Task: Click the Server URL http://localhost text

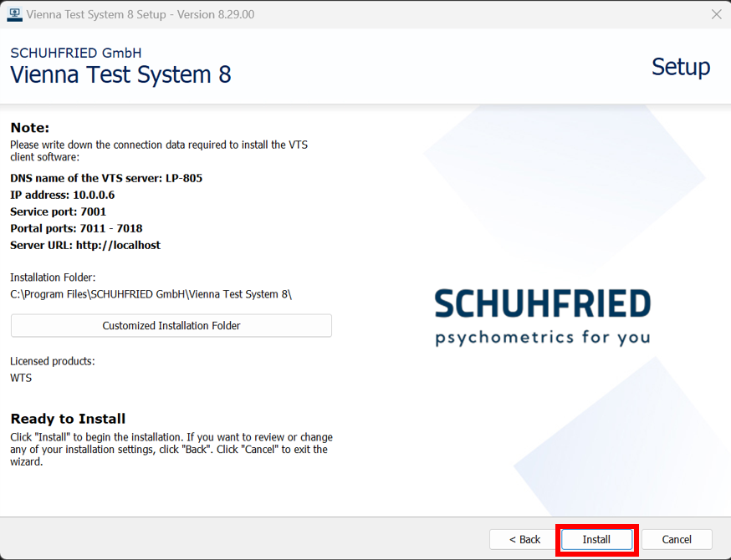Action: pos(85,245)
